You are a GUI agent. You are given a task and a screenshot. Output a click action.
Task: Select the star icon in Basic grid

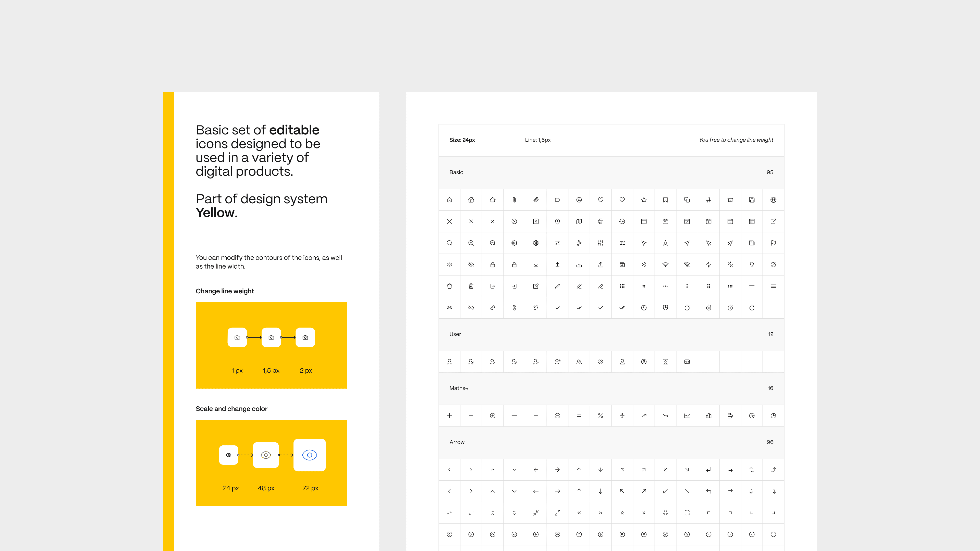(644, 200)
